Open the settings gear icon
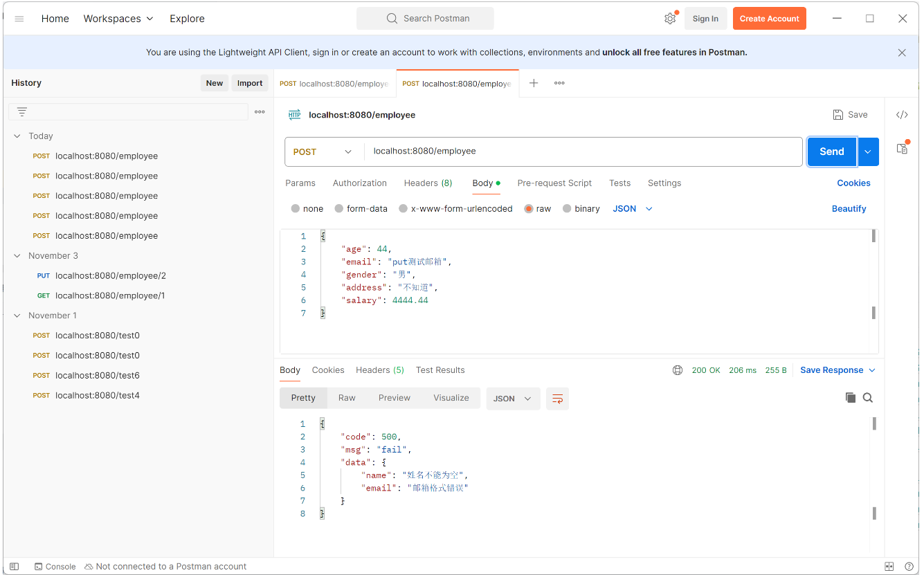The width and height of the screenshot is (924, 575). coord(670,19)
